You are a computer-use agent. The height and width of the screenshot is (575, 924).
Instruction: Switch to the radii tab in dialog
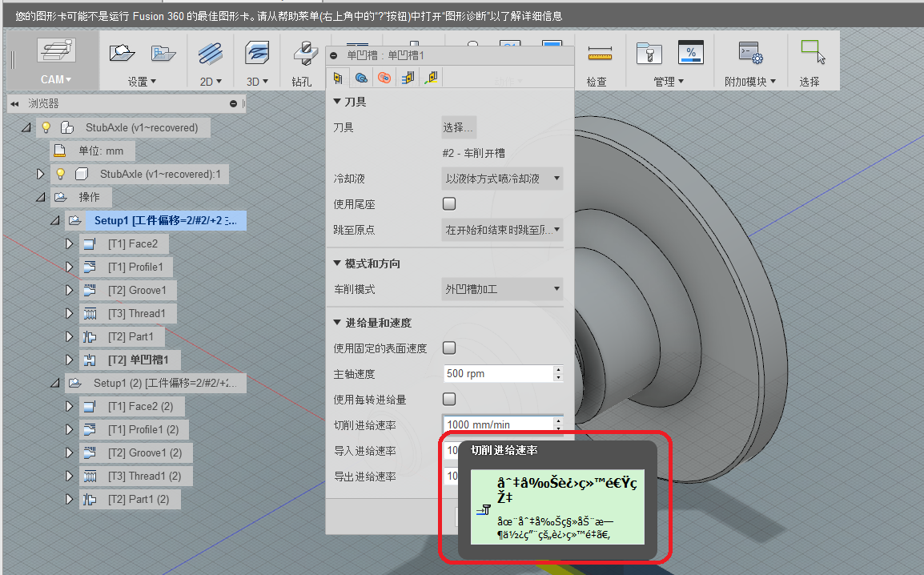(384, 78)
